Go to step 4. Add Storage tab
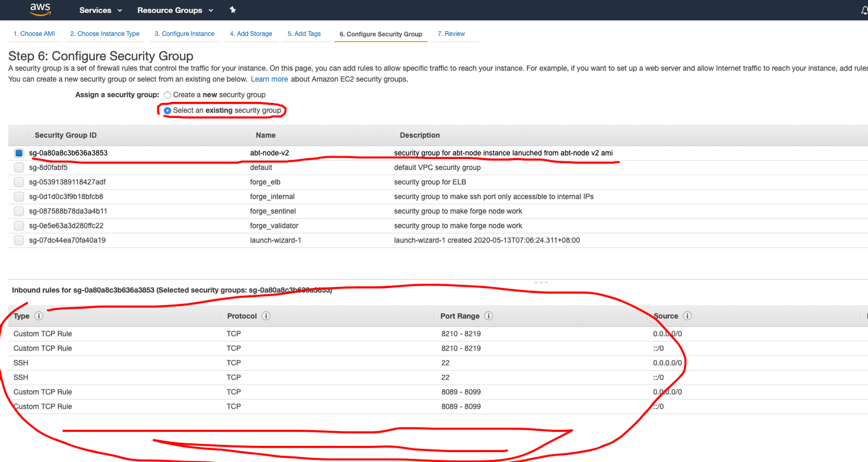The image size is (868, 462). [251, 34]
